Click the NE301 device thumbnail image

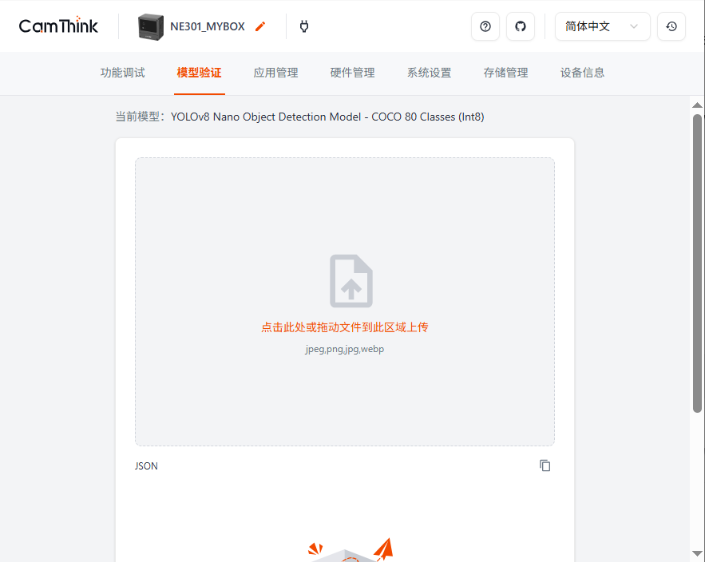tap(151, 27)
